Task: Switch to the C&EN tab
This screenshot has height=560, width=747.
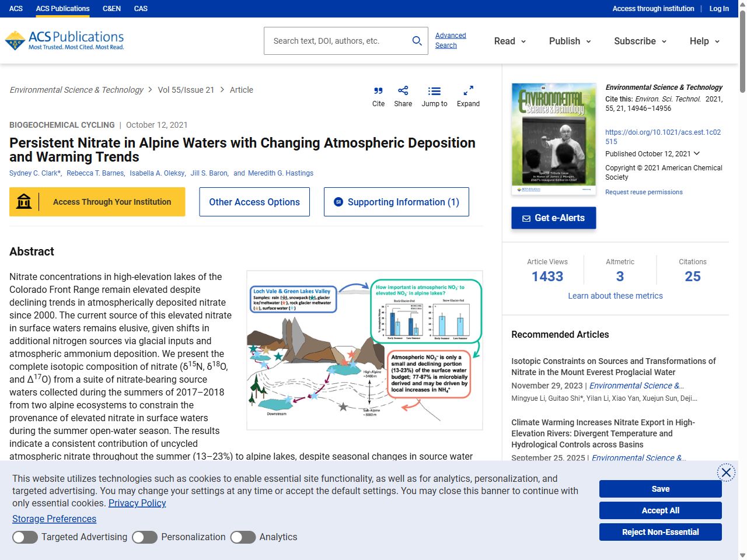Action: [x=111, y=8]
